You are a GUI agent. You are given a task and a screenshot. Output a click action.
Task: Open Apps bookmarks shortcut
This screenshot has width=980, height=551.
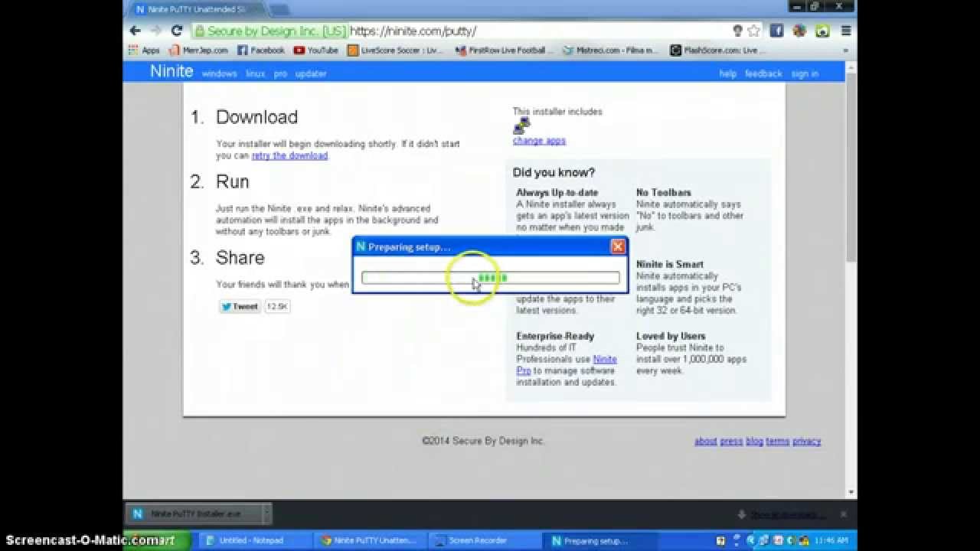pyautogui.click(x=145, y=51)
